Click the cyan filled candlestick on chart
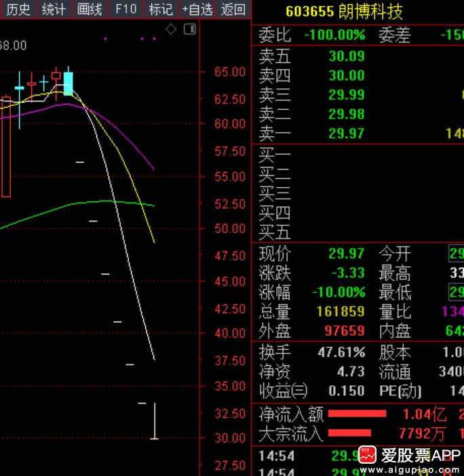The height and width of the screenshot is (476, 464). click(x=68, y=83)
